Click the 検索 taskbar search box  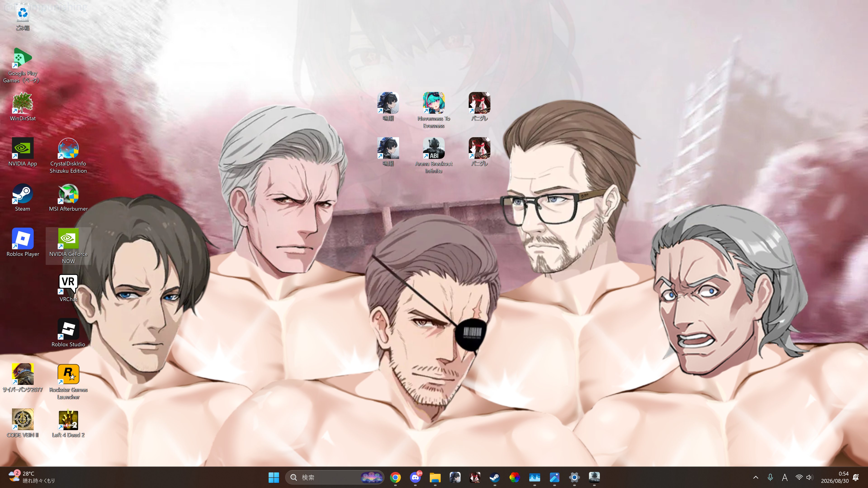pos(335,477)
